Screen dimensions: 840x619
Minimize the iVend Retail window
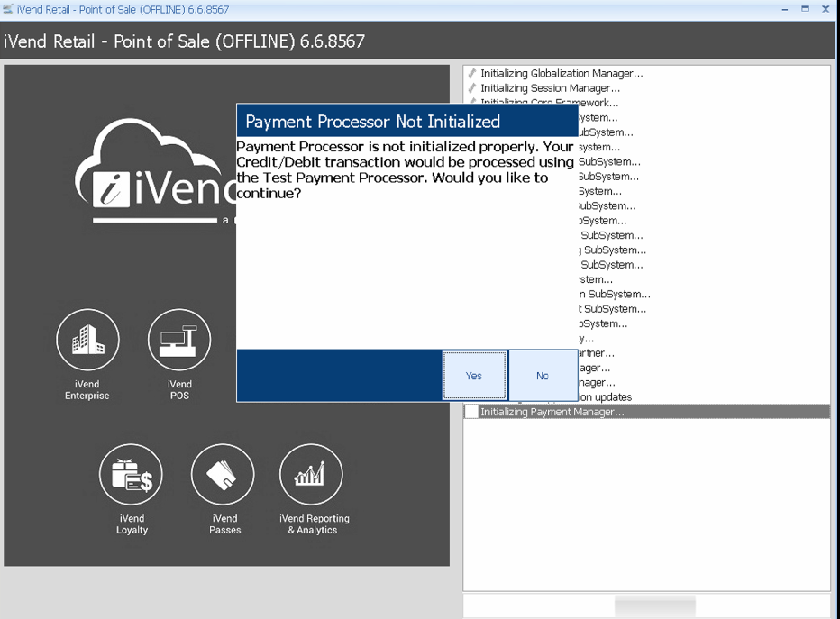pyautogui.click(x=785, y=9)
